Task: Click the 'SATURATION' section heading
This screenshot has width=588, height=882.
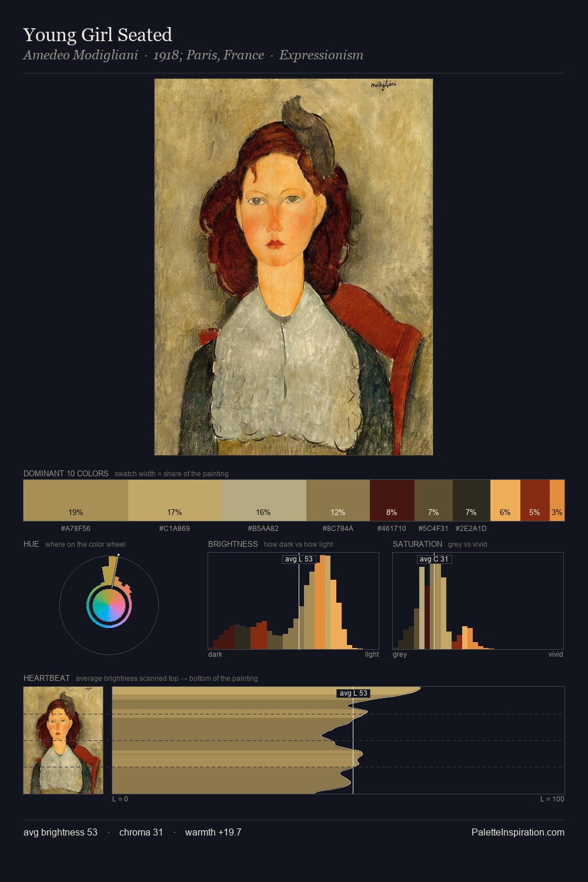Action: (417, 544)
